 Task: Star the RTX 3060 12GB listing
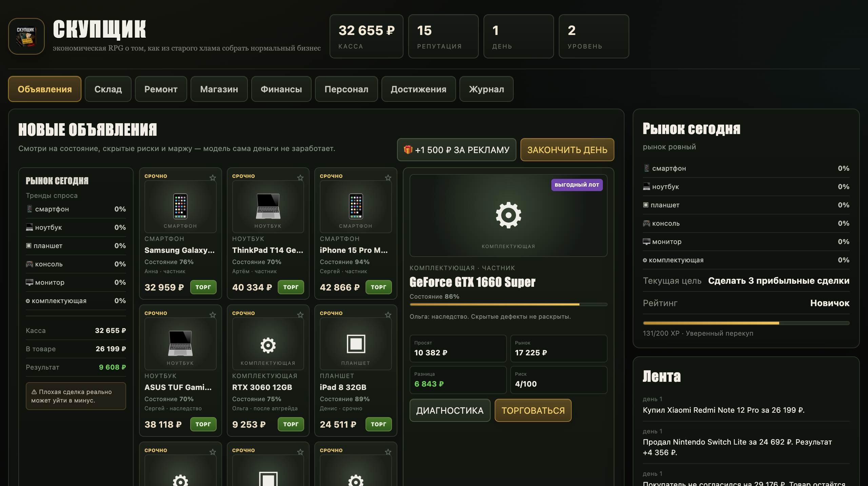pos(300,315)
